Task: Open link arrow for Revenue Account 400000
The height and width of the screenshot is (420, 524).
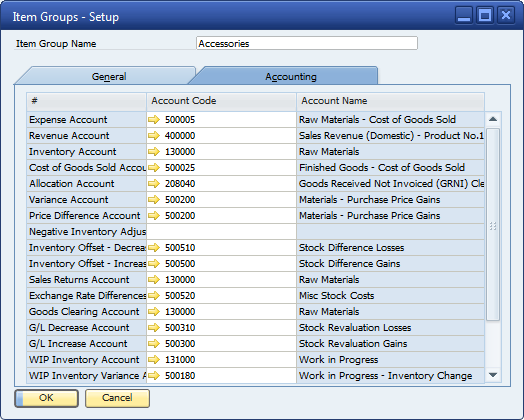Action: click(154, 136)
